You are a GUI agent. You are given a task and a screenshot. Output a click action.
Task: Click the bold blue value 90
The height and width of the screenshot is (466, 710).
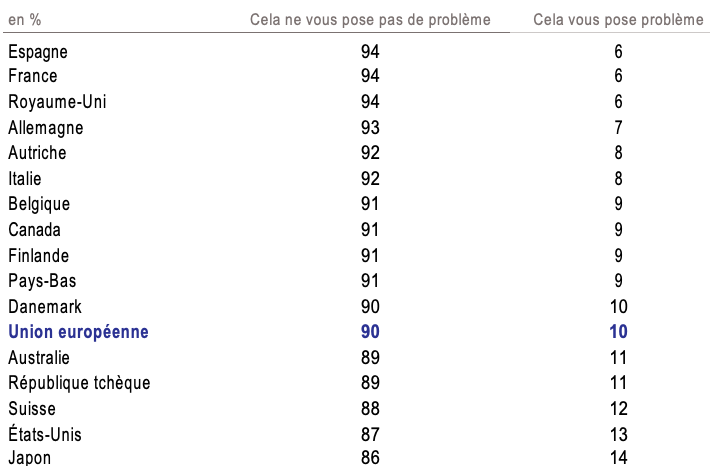tap(370, 332)
